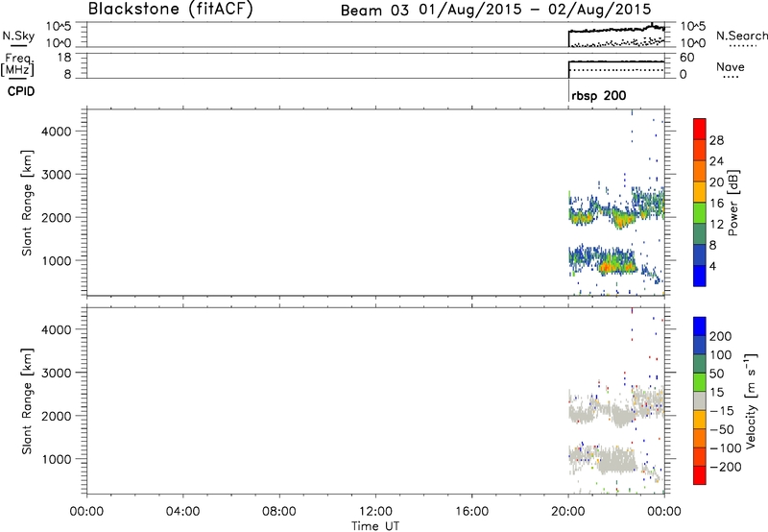Click the '60' Nave axis tick label

click(x=687, y=58)
